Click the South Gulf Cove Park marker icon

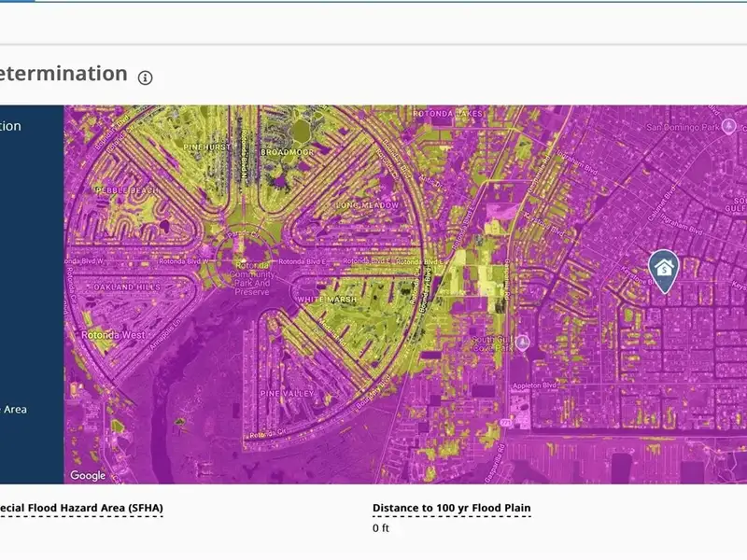click(522, 343)
